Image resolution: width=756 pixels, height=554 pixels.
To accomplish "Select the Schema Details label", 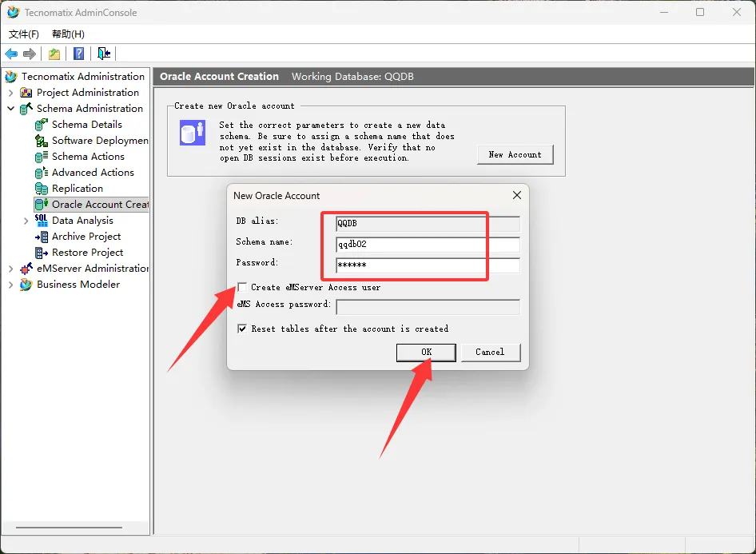I will (87, 125).
